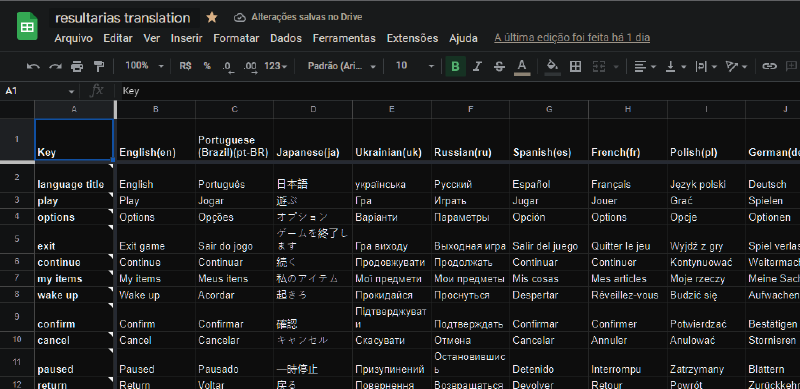800x389 pixels.
Task: Open the Arquivo menu
Action: pyautogui.click(x=73, y=38)
